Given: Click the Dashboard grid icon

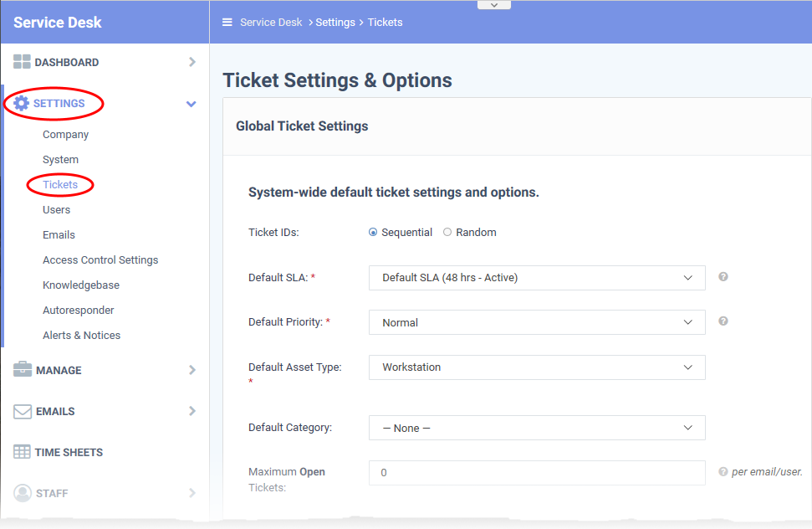Looking at the screenshot, I should click(x=22, y=62).
